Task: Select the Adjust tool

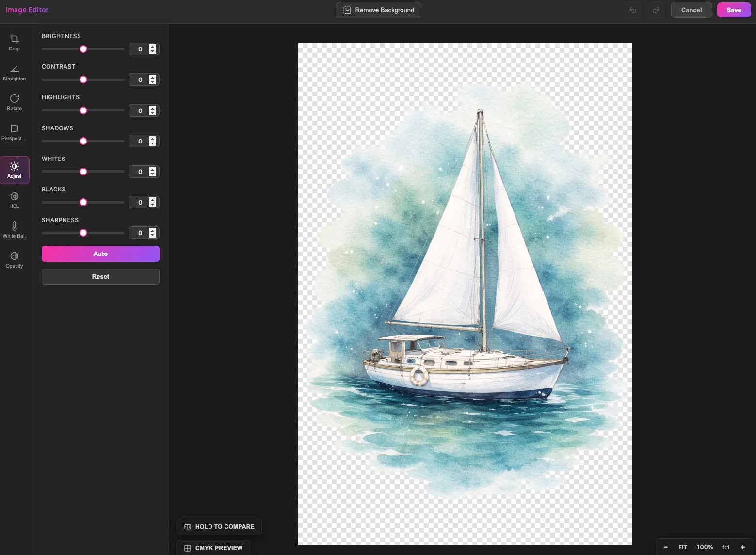Action: 15,170
